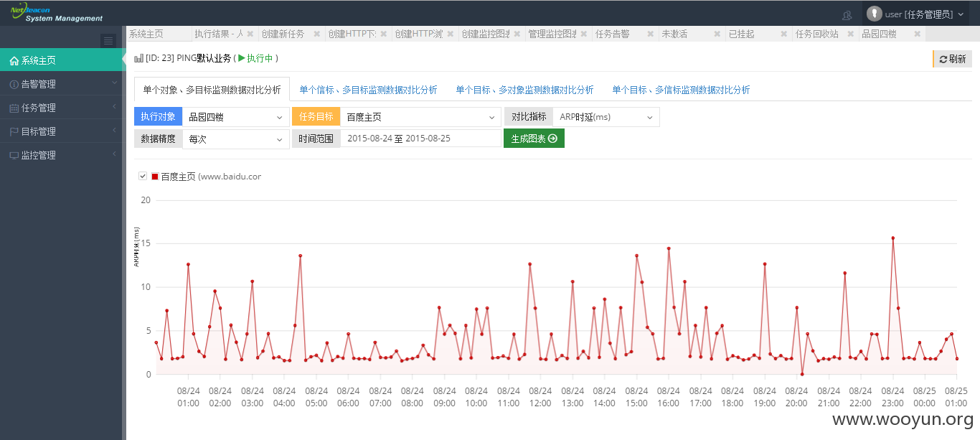The width and height of the screenshot is (980, 440).
Task: Select 单个信标、多目标监测数据对比分析 tab
Action: coord(368,90)
